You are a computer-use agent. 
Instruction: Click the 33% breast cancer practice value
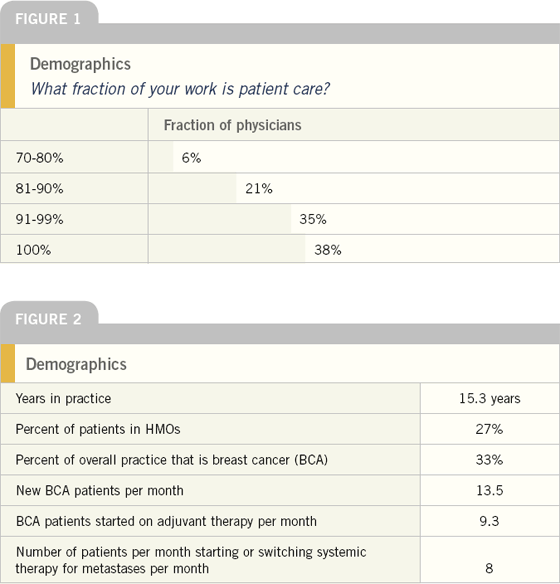pos(489,460)
